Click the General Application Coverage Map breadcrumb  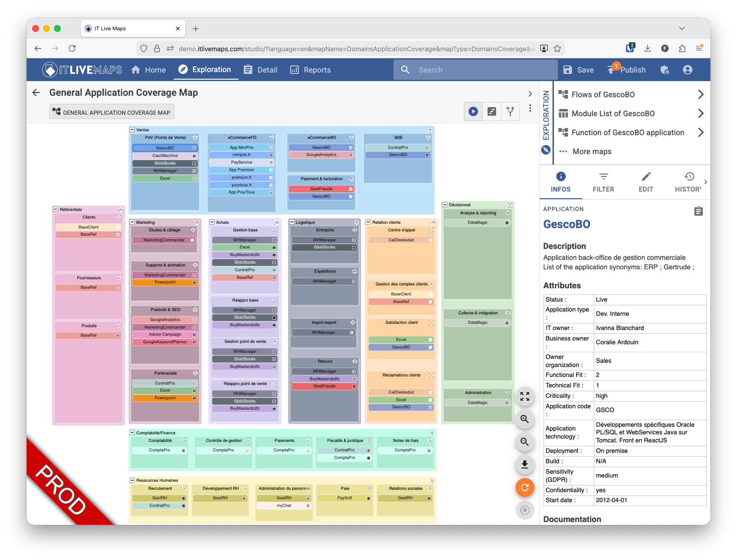point(112,112)
